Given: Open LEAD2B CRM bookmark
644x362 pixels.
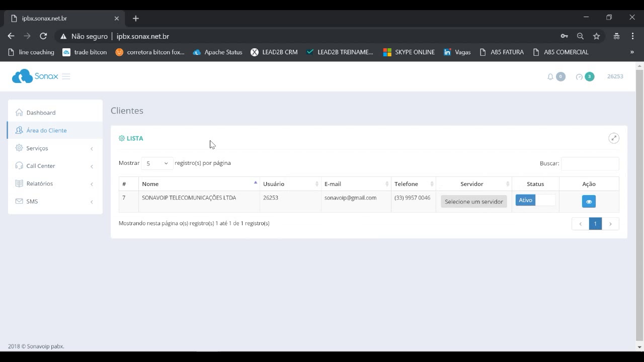Looking at the screenshot, I should coord(274,52).
